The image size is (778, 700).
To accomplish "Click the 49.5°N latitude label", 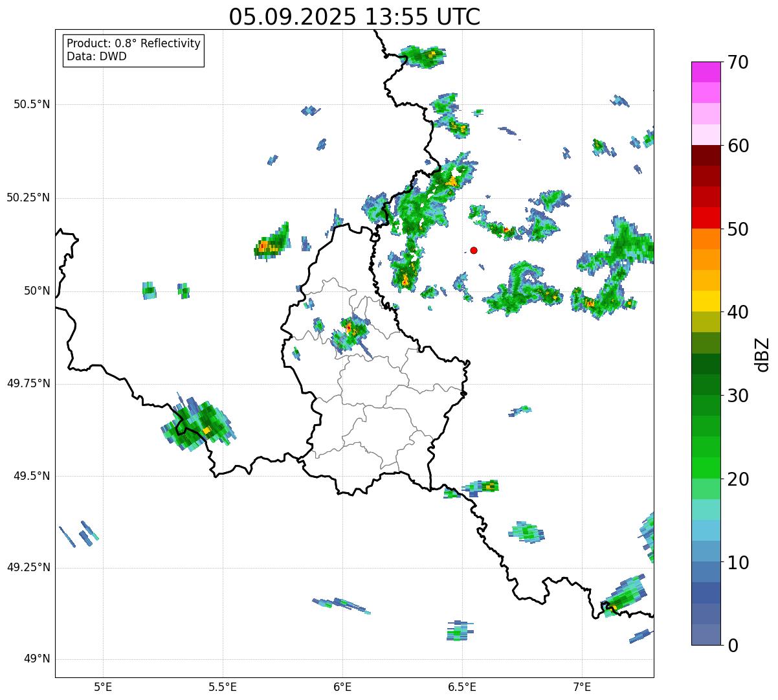I will [32, 476].
